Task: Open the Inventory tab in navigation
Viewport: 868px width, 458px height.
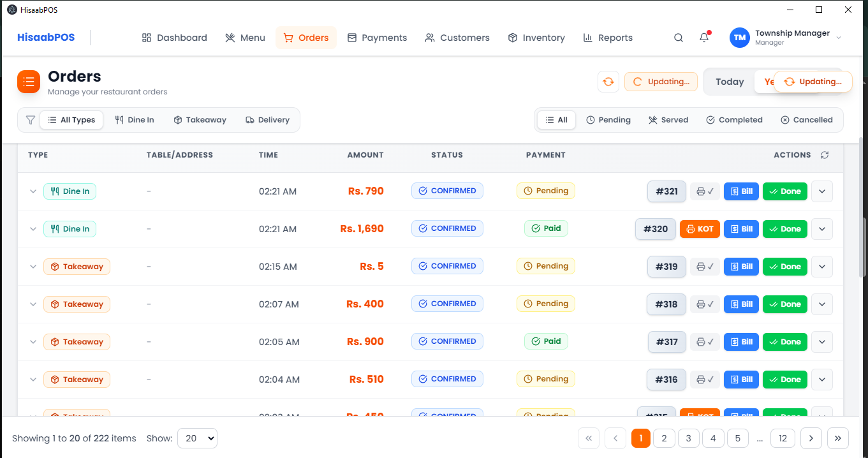Action: [536, 38]
